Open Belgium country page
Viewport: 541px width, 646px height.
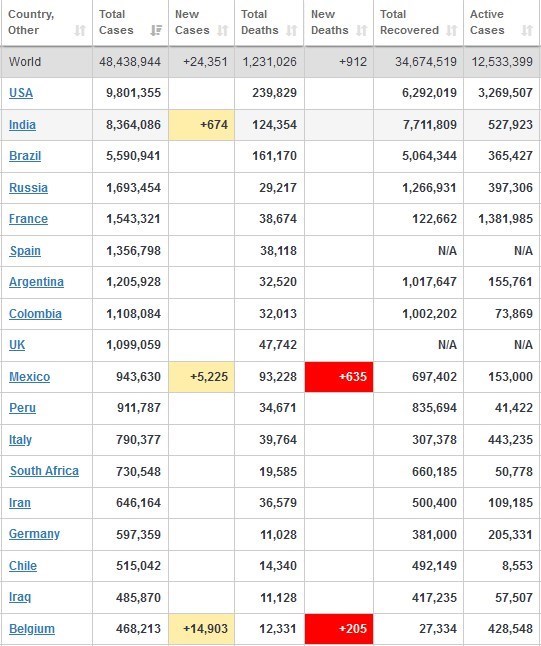tap(32, 629)
